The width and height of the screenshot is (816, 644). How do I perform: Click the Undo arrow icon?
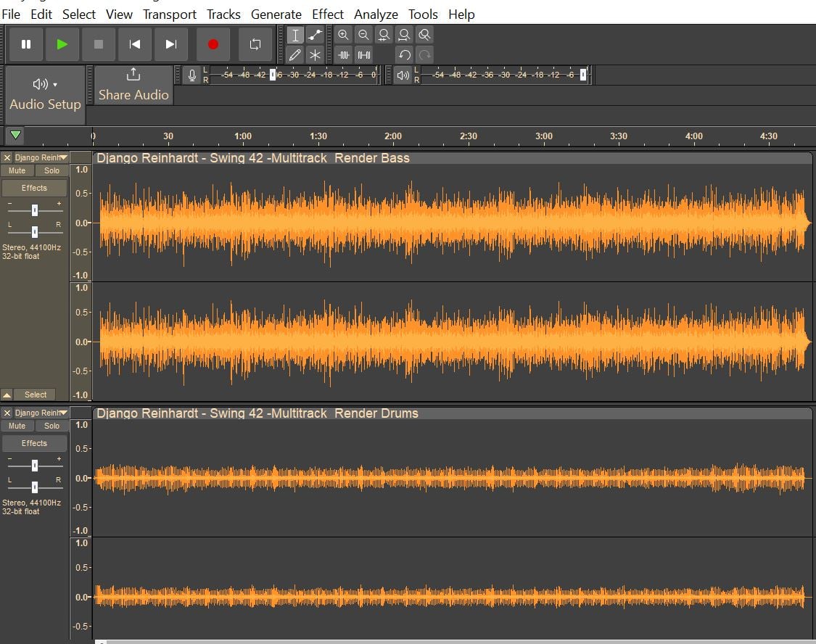[x=404, y=54]
